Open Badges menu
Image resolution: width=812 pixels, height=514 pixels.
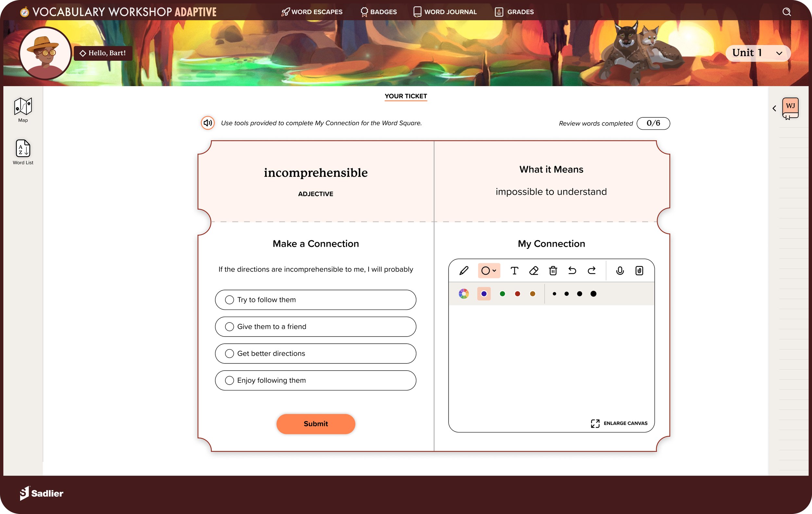coord(379,12)
